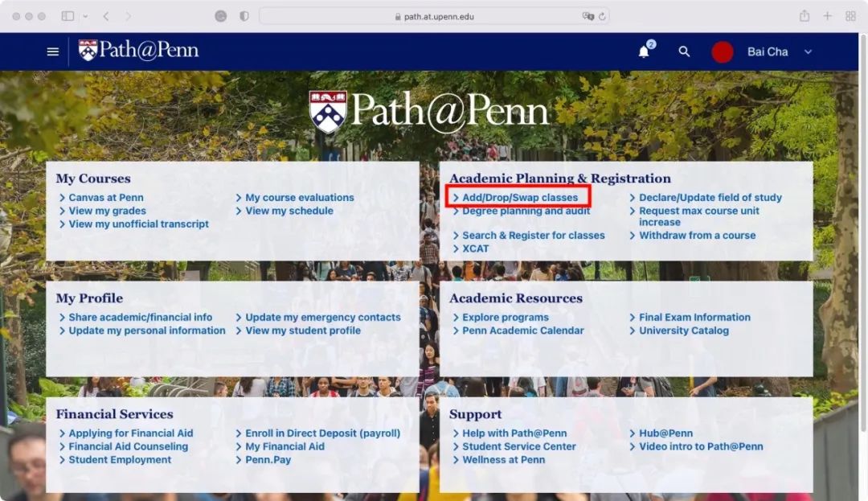This screenshot has height=501, width=868.
Task: Reload the page in Safari
Action: (x=602, y=16)
